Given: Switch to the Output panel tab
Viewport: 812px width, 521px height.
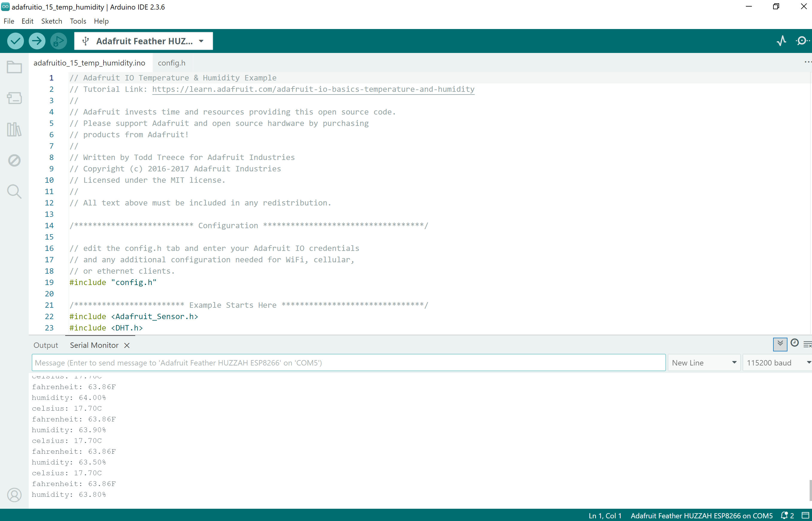Looking at the screenshot, I should 46,345.
